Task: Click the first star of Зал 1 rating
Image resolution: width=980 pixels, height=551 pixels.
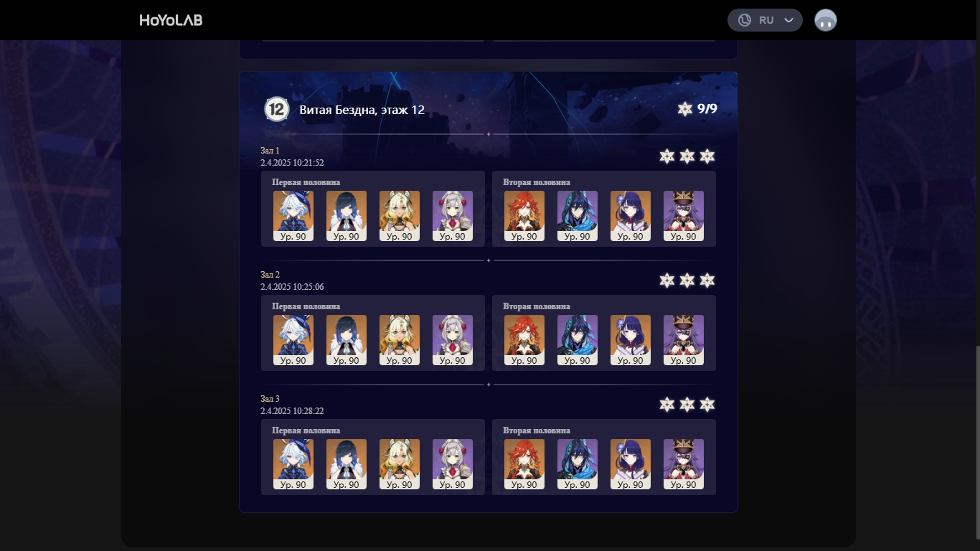Action: pos(667,156)
